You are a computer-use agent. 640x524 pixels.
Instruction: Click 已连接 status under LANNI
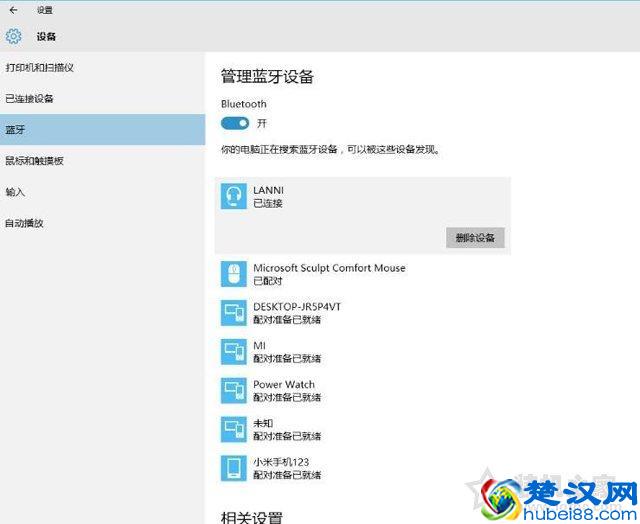coord(268,203)
